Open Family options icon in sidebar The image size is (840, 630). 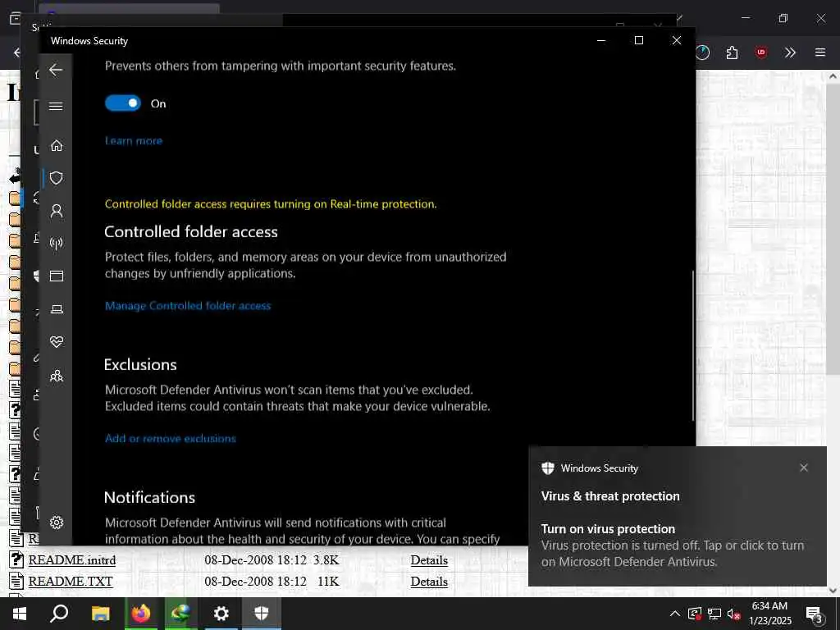click(x=57, y=376)
